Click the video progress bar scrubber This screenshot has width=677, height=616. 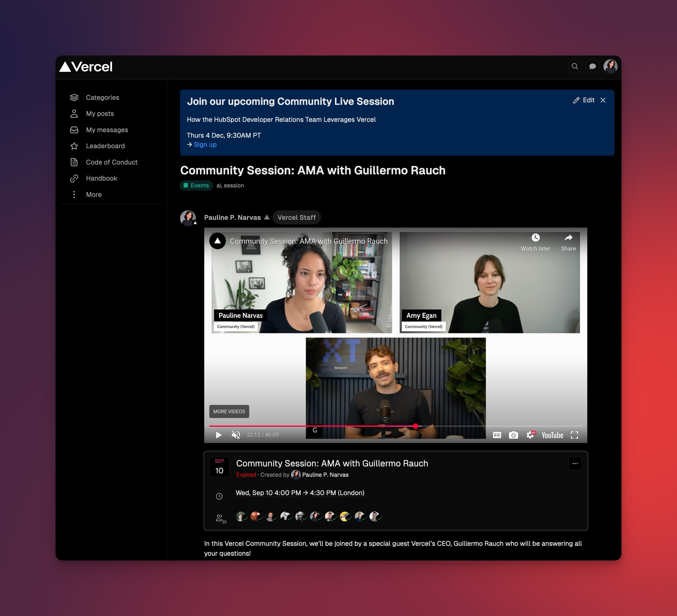click(416, 426)
